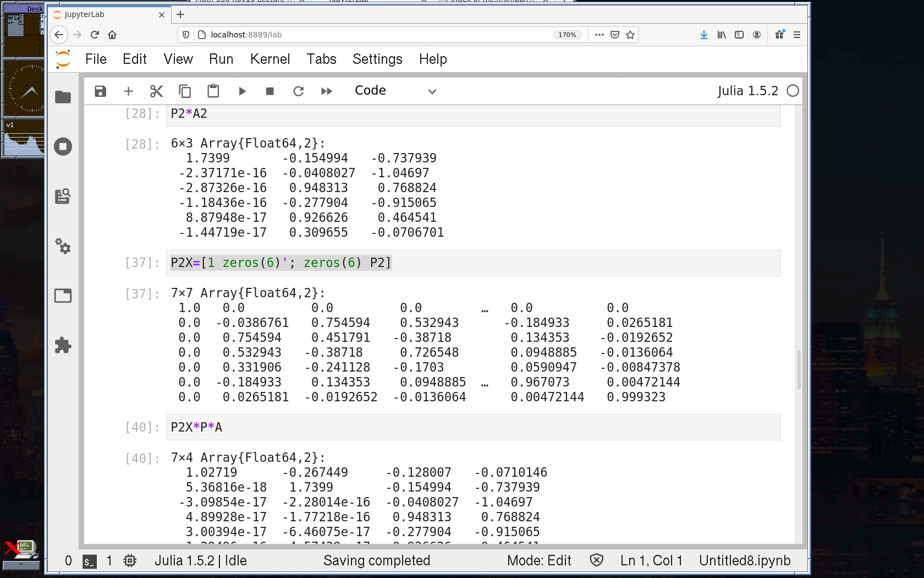The image size is (924, 578).
Task: Restart the kernel and run all cells
Action: (327, 91)
